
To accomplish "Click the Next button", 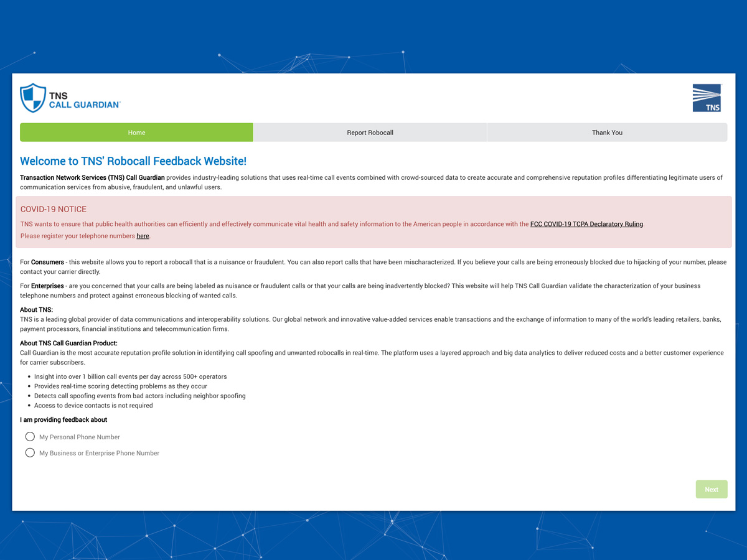I will point(712,489).
